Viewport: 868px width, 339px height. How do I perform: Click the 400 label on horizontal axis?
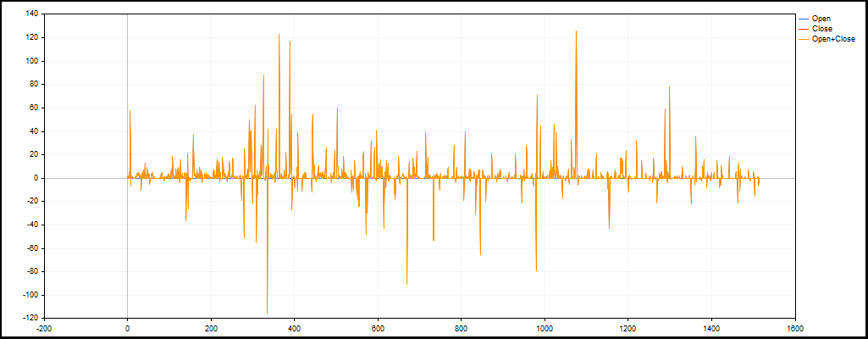[294, 327]
